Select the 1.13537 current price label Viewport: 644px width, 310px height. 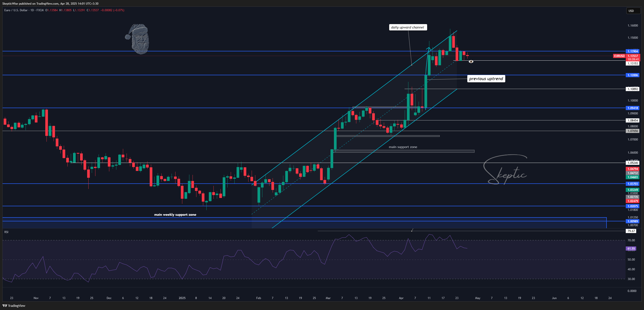click(x=633, y=56)
